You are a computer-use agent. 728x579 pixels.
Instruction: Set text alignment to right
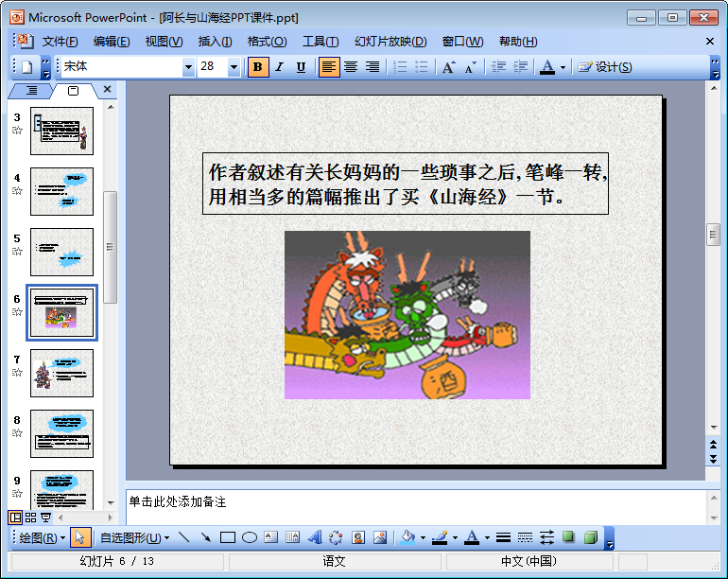click(372, 67)
